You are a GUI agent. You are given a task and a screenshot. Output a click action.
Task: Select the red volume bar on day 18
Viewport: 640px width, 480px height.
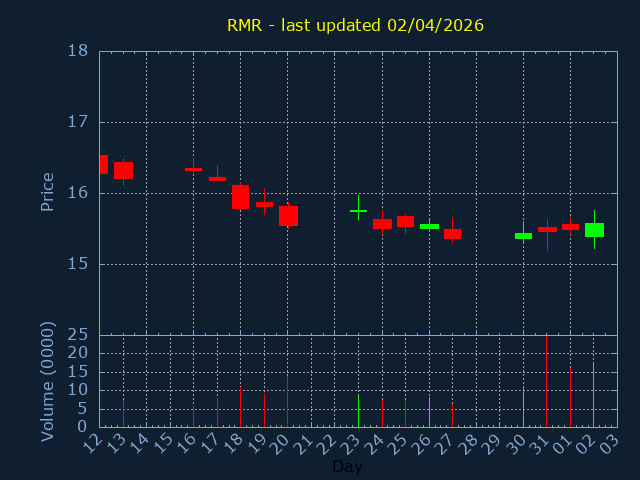pyautogui.click(x=240, y=407)
